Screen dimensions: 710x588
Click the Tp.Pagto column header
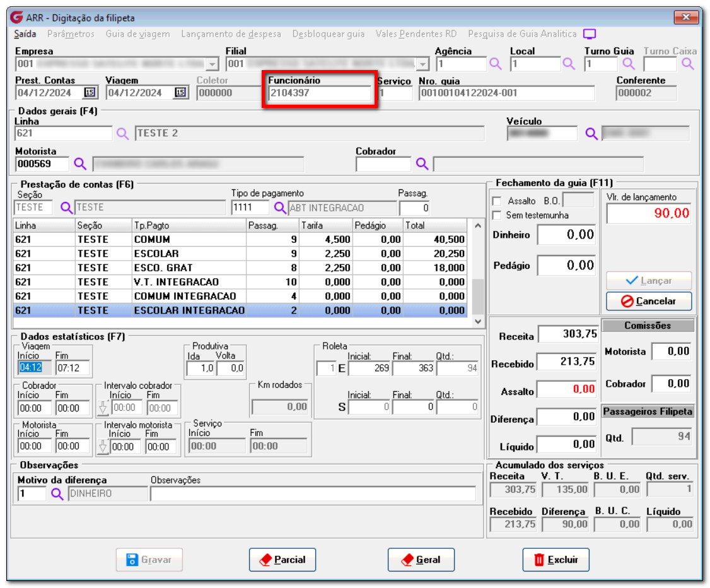pos(189,226)
